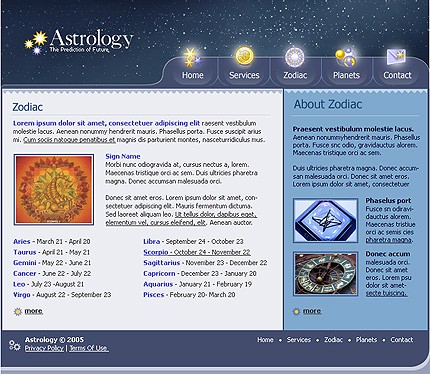Click Contact in the footer menu

point(402,340)
